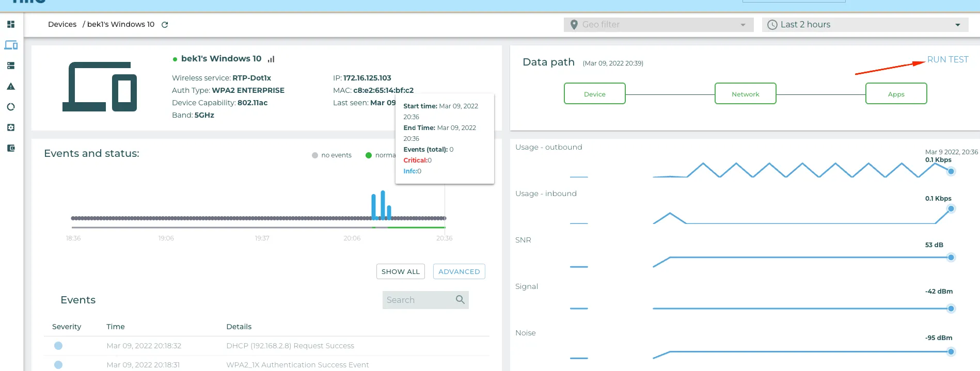Click the Usage - inbound latest data point
This screenshot has height=371, width=980.
coord(951,208)
